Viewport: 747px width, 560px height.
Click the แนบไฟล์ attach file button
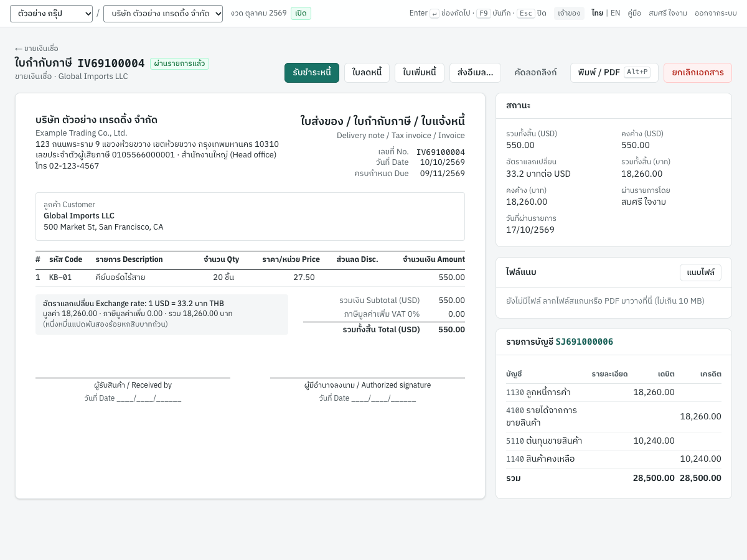(x=700, y=273)
